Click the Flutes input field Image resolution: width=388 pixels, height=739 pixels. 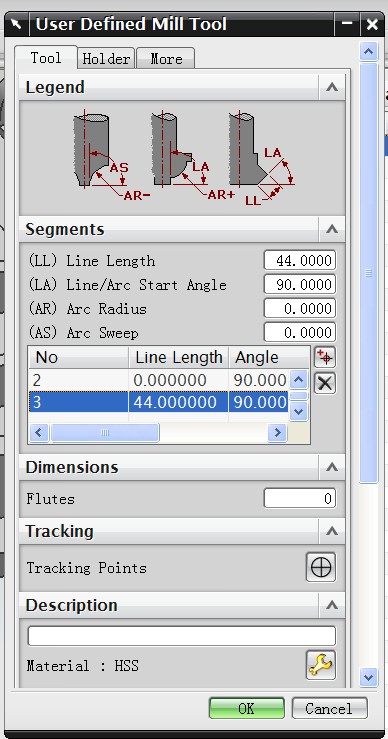(300, 499)
